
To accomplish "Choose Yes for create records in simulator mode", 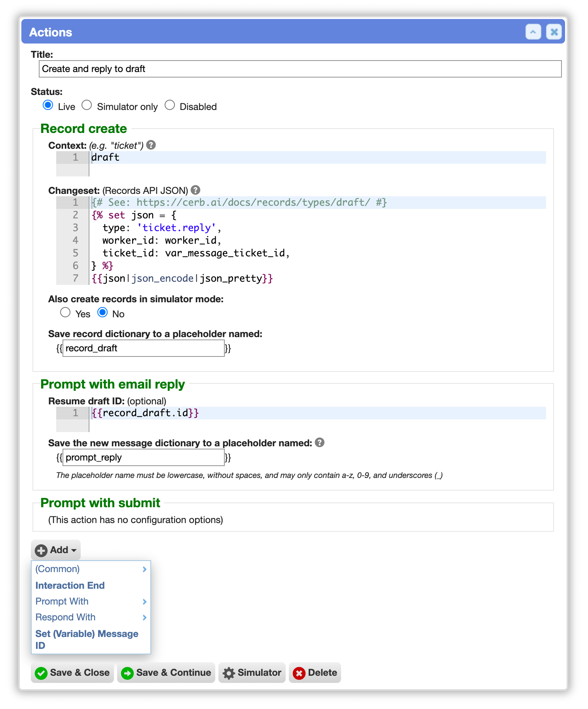I will (x=65, y=313).
